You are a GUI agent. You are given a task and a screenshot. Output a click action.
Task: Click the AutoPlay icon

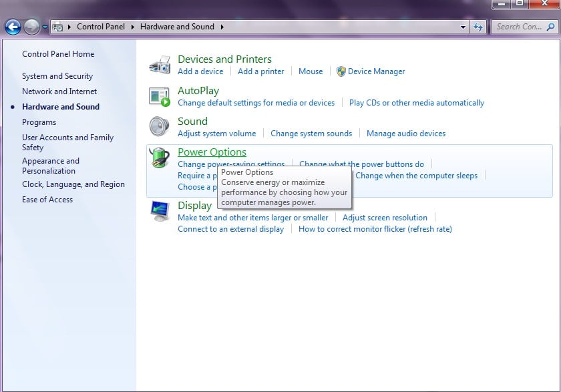(x=160, y=97)
